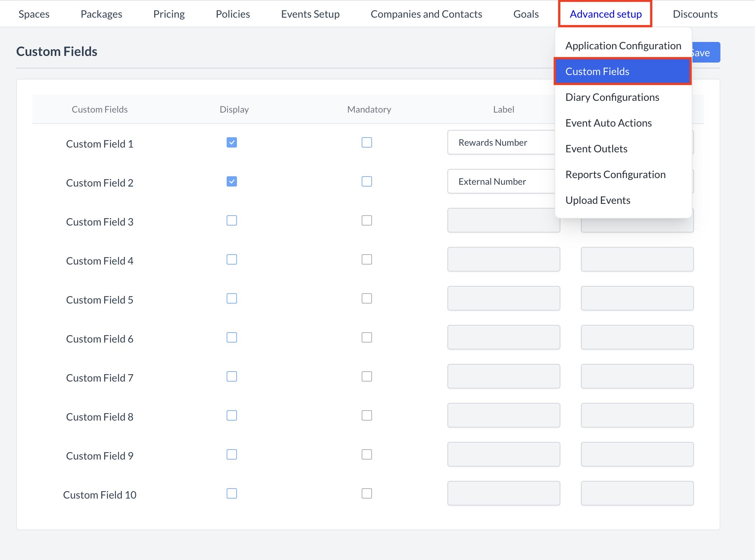Navigate to the Pricing tab
755x560 pixels.
click(x=169, y=14)
